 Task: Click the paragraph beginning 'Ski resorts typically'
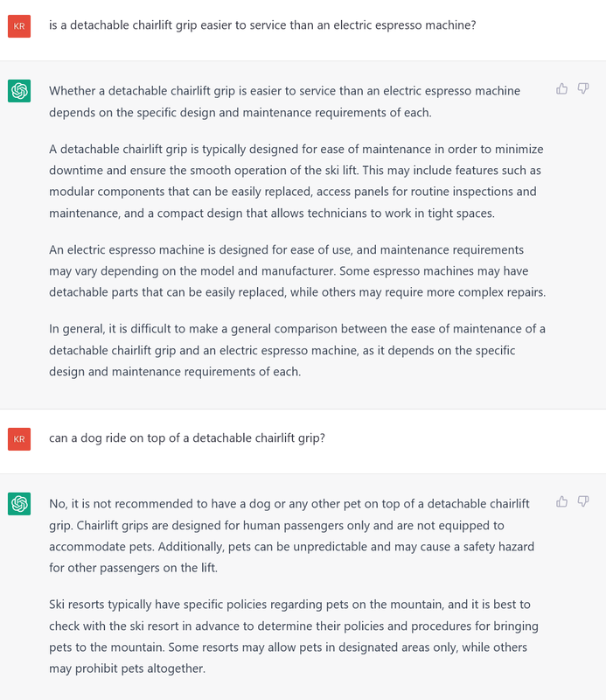pyautogui.click(x=293, y=636)
